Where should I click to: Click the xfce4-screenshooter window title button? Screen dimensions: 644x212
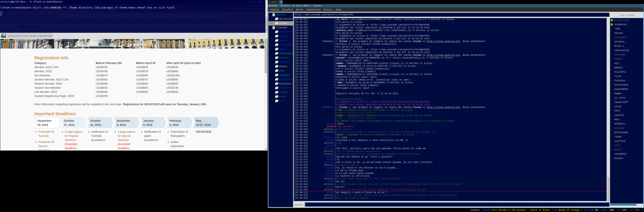point(30,36)
